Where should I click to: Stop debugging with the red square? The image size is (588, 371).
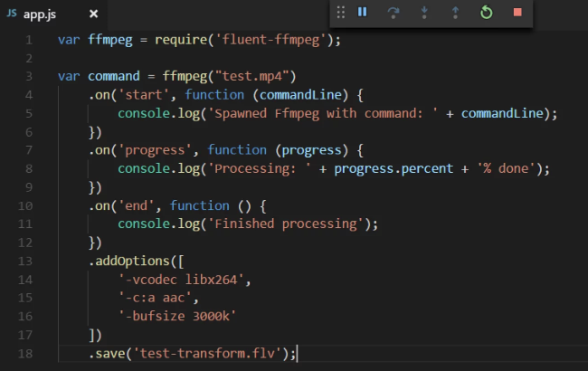click(x=517, y=13)
